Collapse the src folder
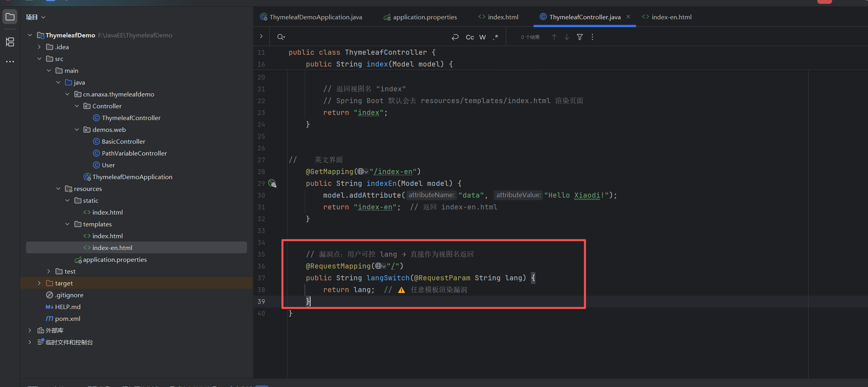The height and width of the screenshot is (387, 868). [x=39, y=59]
